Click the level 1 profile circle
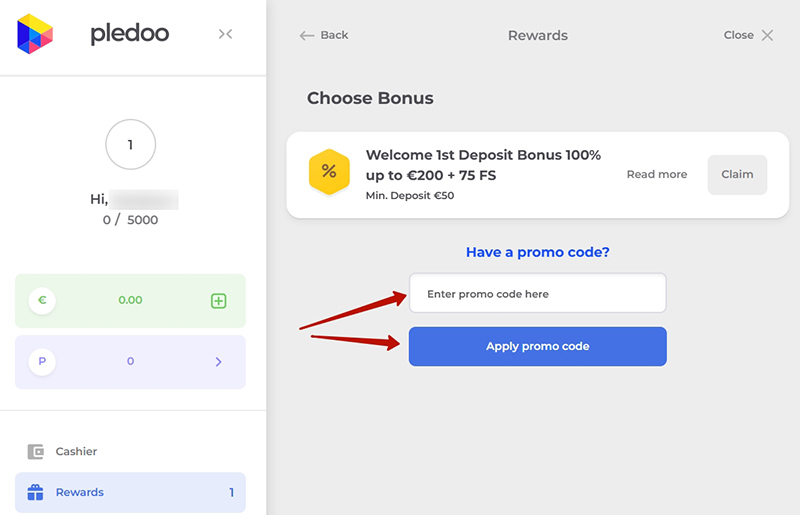 (130, 145)
